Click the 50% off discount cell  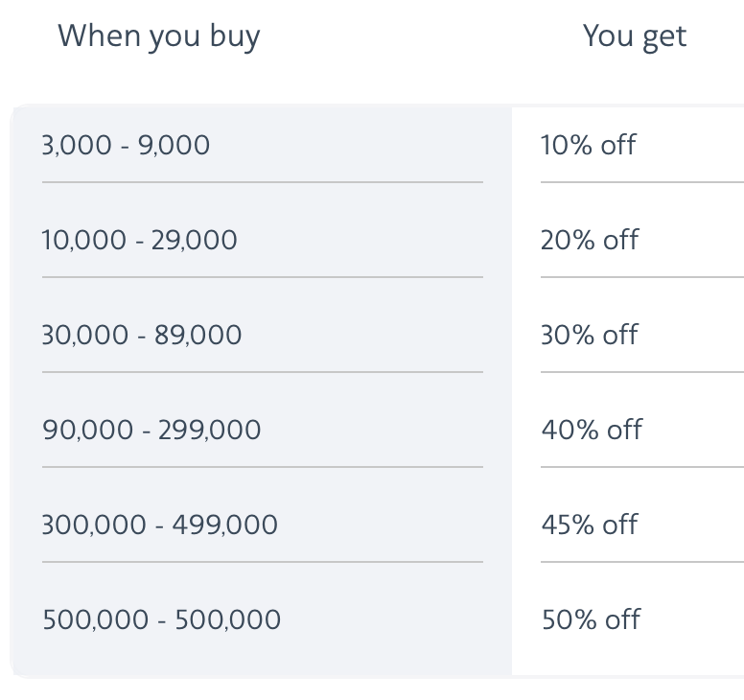(591, 620)
